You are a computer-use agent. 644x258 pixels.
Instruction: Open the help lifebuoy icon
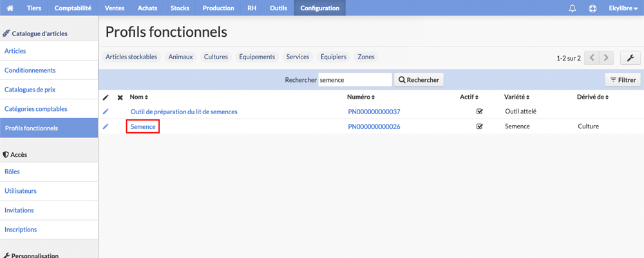[x=592, y=8]
